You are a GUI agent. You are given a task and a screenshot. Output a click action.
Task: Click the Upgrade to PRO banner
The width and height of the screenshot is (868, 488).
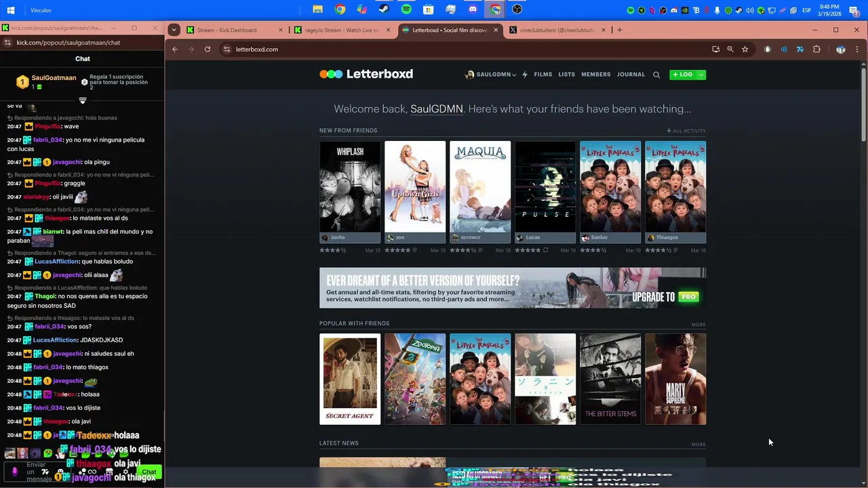click(x=513, y=288)
